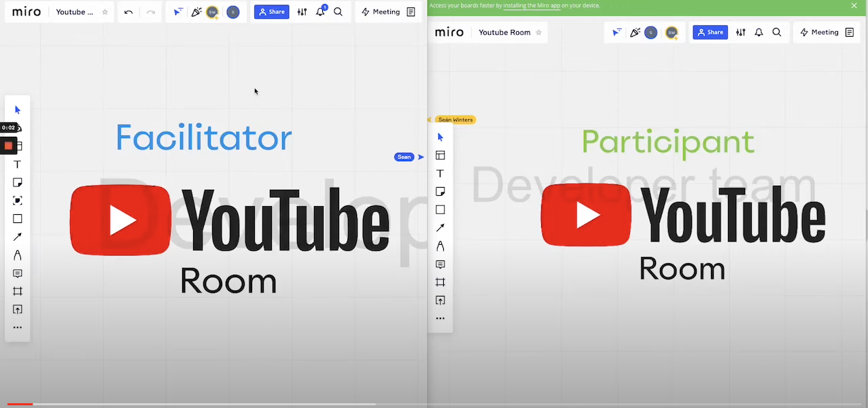This screenshot has height=408, width=868.
Task: Open reactions confetti icon on Facilitator board
Action: [196, 12]
